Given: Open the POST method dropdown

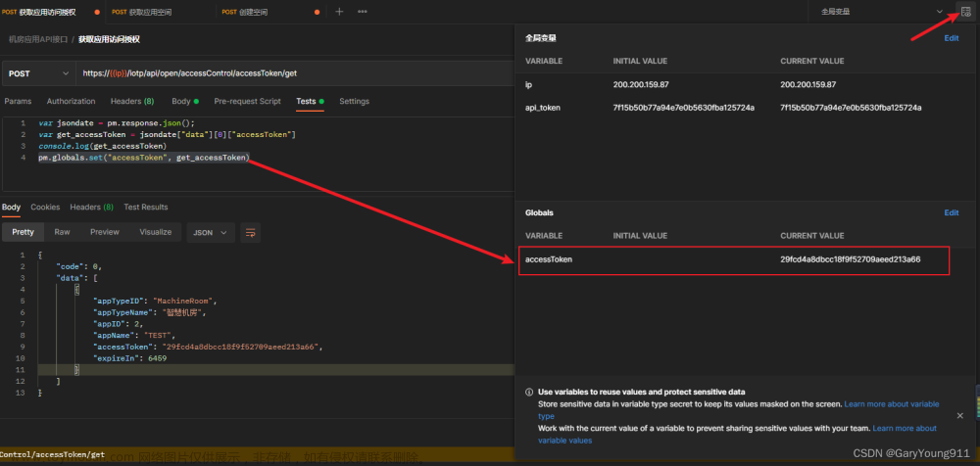Looking at the screenshot, I should pos(39,73).
